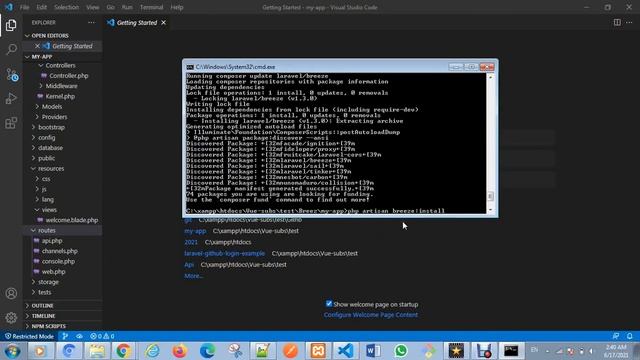Open Explorer panel more actions ellipsis

click(x=91, y=22)
